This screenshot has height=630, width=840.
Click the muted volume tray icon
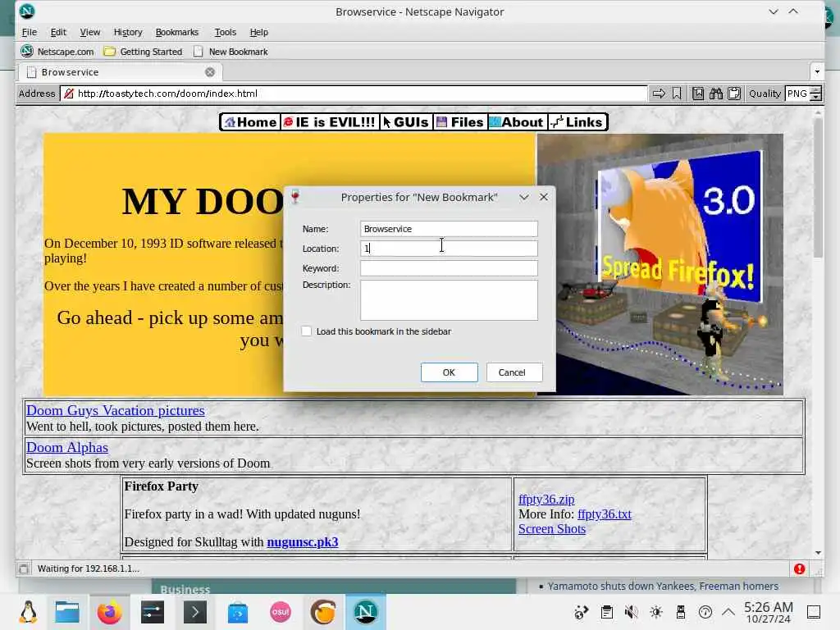(631, 612)
